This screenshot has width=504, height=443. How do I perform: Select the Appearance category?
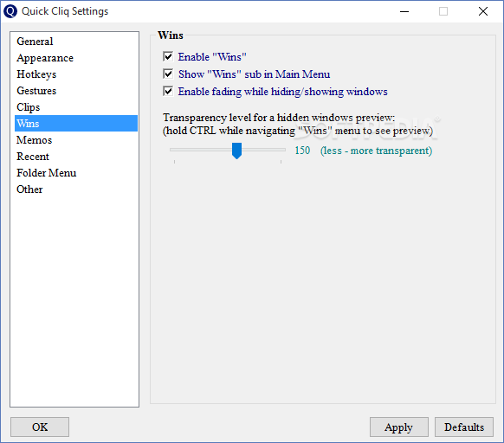(76, 58)
